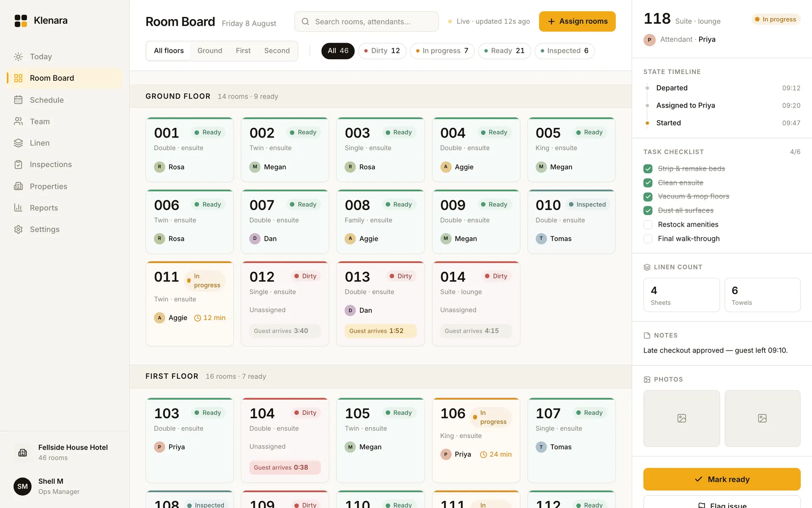Open the Inspections clipboard icon
812x508 pixels.
tap(18, 165)
